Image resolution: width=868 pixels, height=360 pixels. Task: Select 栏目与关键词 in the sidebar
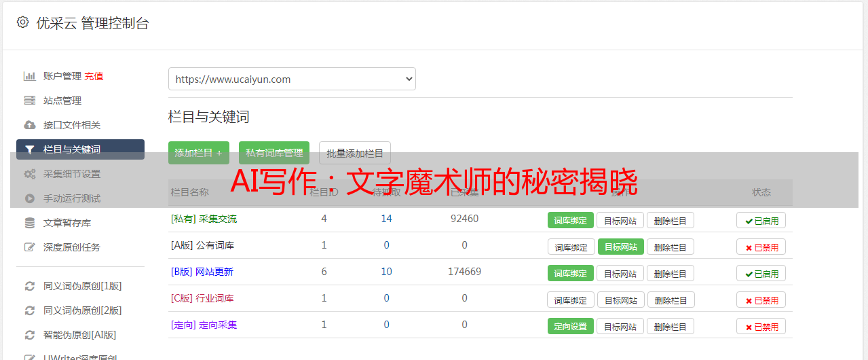pos(80,149)
